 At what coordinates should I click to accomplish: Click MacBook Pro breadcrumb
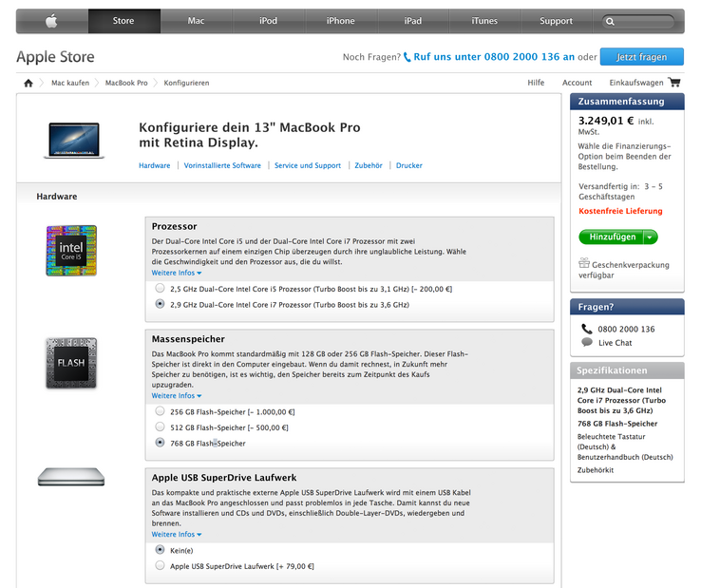126,83
